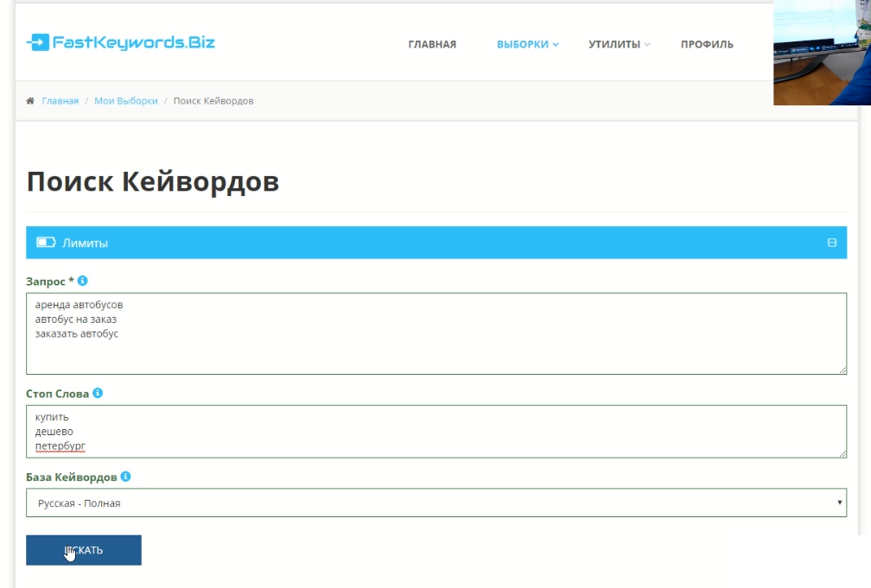Click the battery icon in Лимиты bar
This screenshot has height=588, width=871.
click(46, 242)
